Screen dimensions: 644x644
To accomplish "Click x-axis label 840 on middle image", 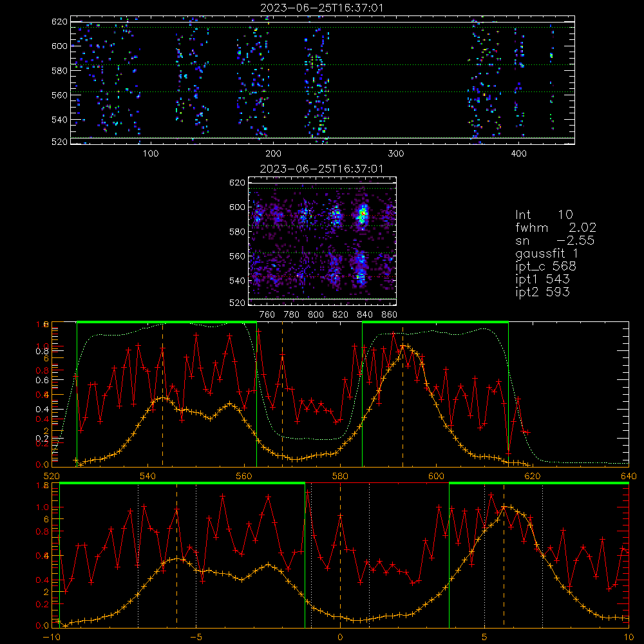I will [365, 315].
